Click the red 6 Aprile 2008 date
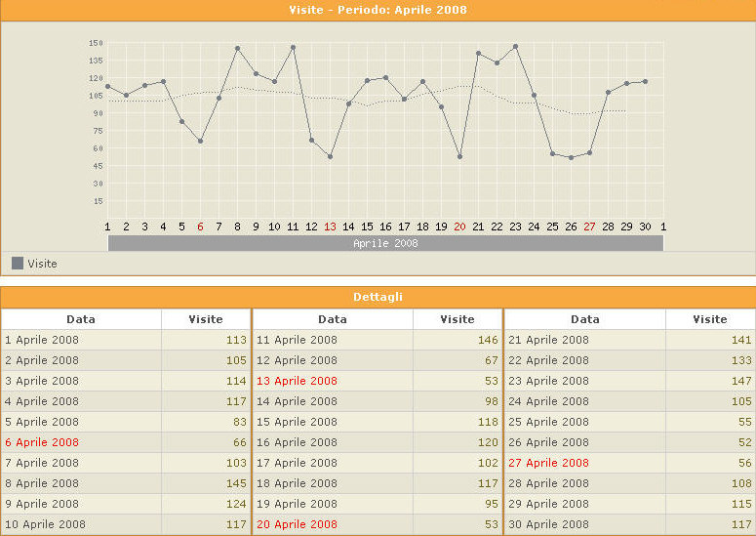 tap(42, 442)
